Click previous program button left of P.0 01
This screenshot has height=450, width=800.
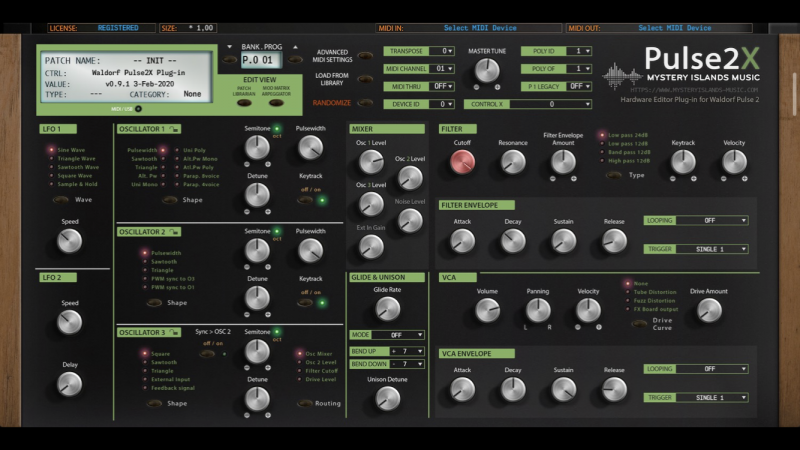(230, 60)
